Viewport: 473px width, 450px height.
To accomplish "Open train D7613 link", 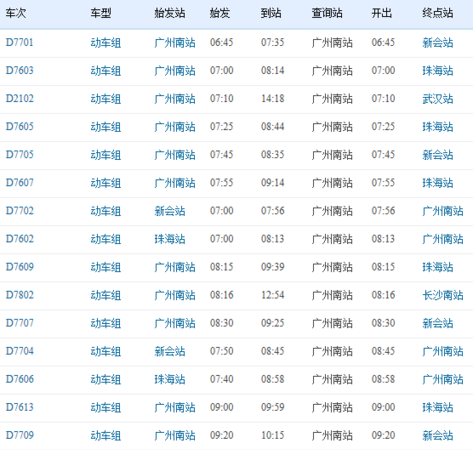I will (20, 407).
